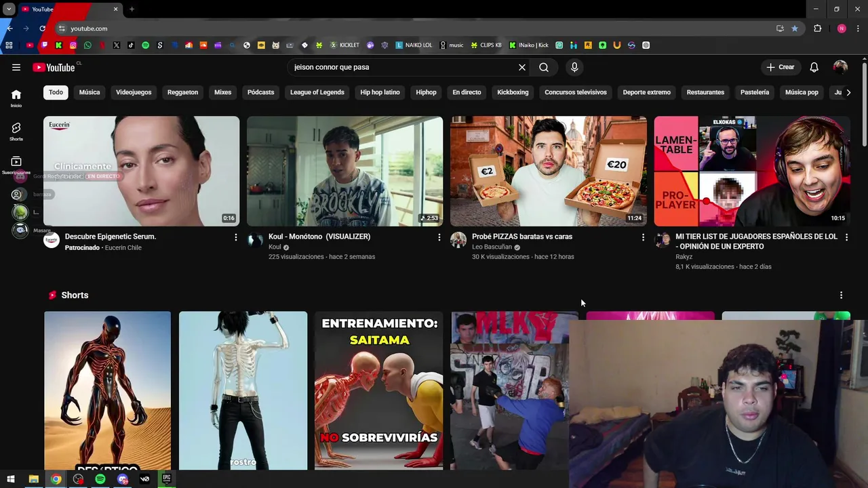Open the Chrome three-dot menu

[859, 28]
